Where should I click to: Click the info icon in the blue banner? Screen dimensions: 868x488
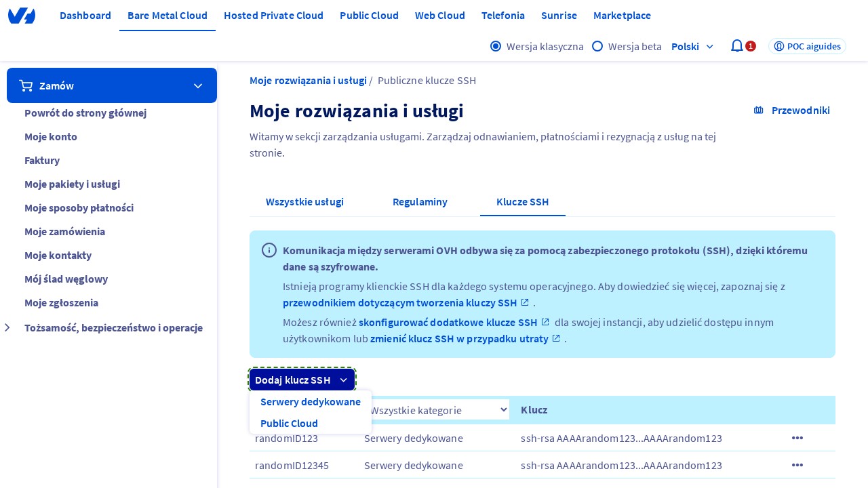(x=269, y=250)
